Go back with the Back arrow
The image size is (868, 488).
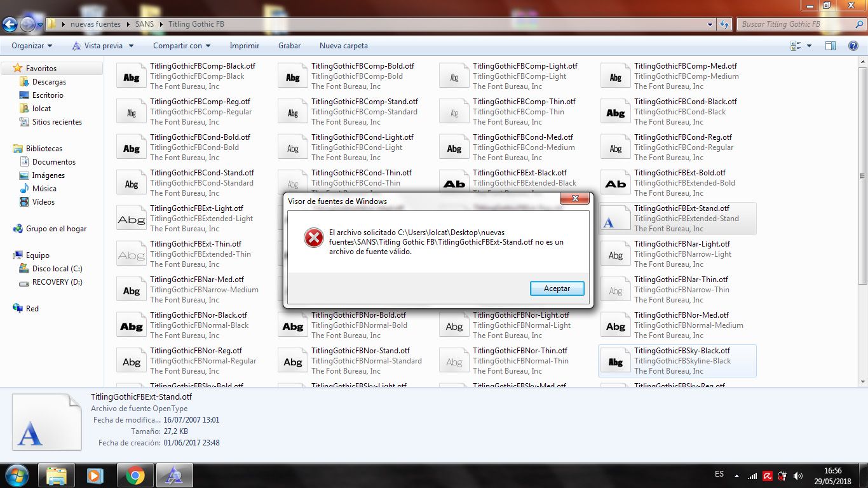[x=10, y=25]
